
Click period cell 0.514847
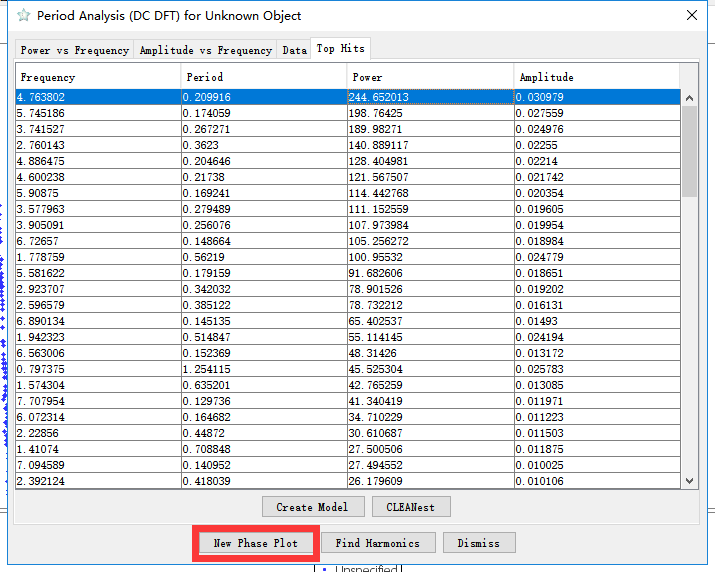point(264,337)
